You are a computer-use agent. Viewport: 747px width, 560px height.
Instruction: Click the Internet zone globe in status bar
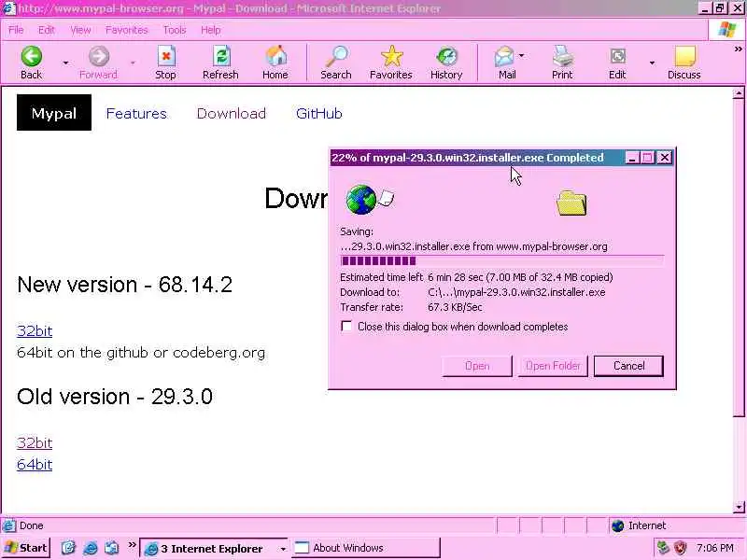[x=617, y=525]
